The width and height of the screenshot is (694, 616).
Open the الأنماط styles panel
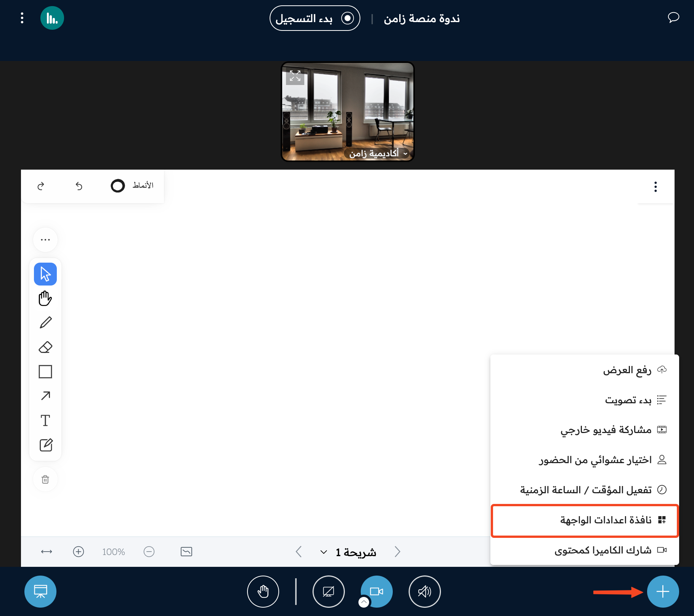coord(132,186)
